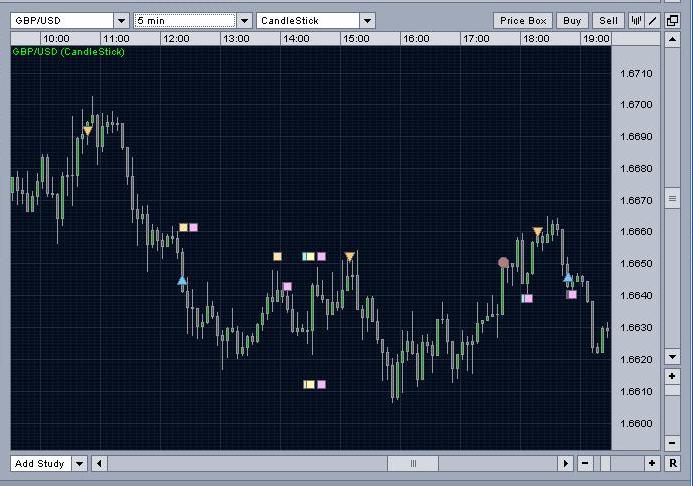
Task: Click the horizontal scroll right arrow
Action: tap(566, 463)
